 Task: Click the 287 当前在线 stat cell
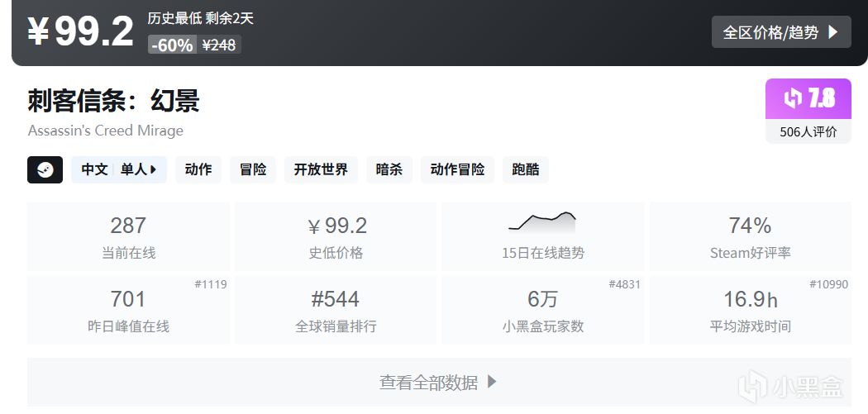click(128, 237)
